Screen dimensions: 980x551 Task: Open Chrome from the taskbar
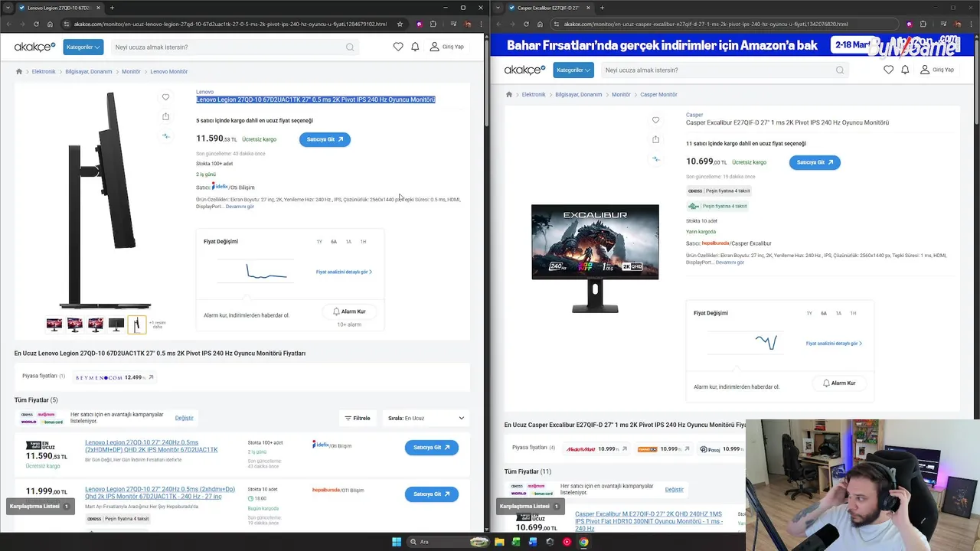[583, 542]
